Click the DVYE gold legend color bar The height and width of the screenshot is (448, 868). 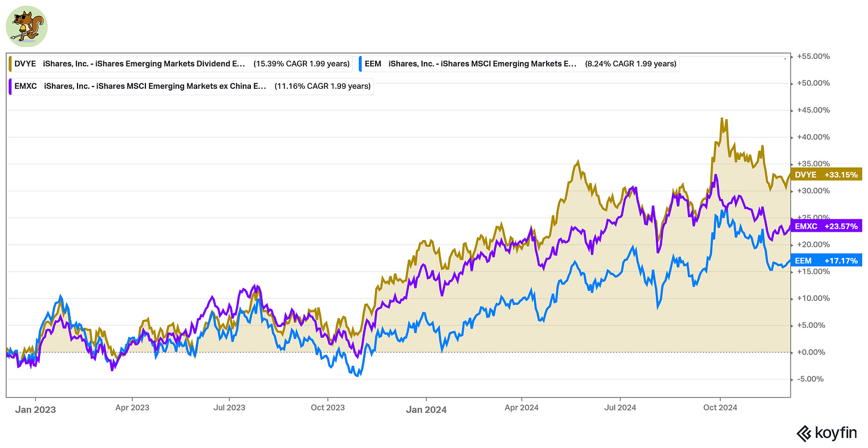tap(11, 64)
